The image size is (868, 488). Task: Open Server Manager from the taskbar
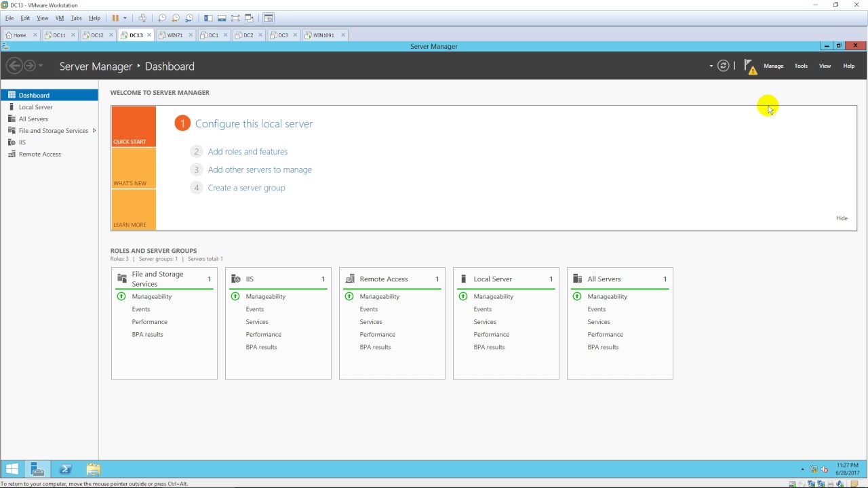(x=37, y=469)
